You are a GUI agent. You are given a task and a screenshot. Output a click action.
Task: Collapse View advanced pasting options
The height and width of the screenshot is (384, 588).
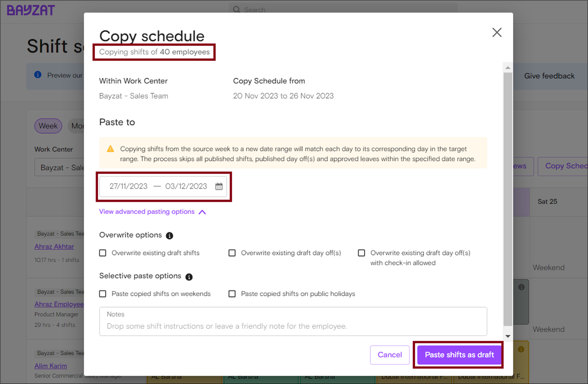point(153,212)
